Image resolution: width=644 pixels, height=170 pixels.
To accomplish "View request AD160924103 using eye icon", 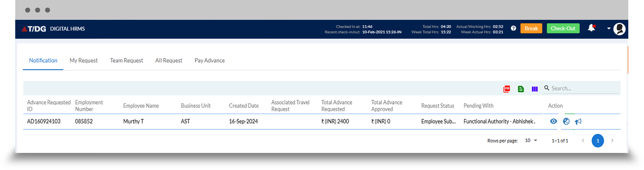I will pos(554,122).
